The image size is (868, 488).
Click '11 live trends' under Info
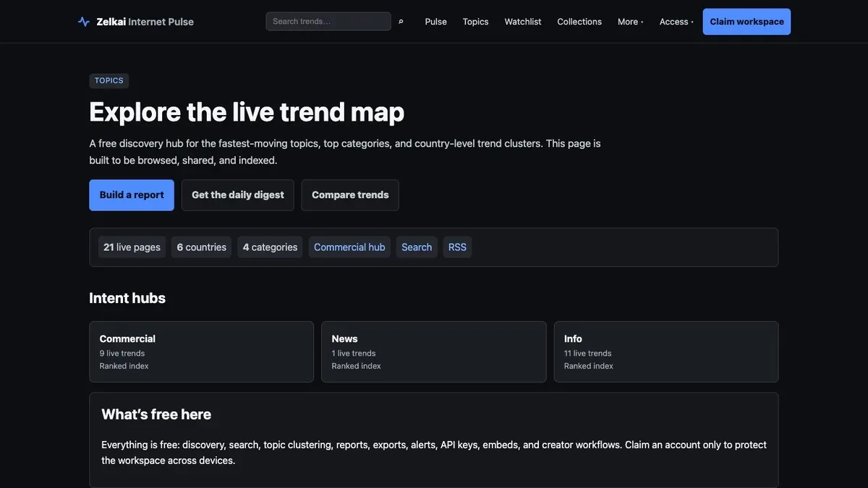tap(588, 354)
